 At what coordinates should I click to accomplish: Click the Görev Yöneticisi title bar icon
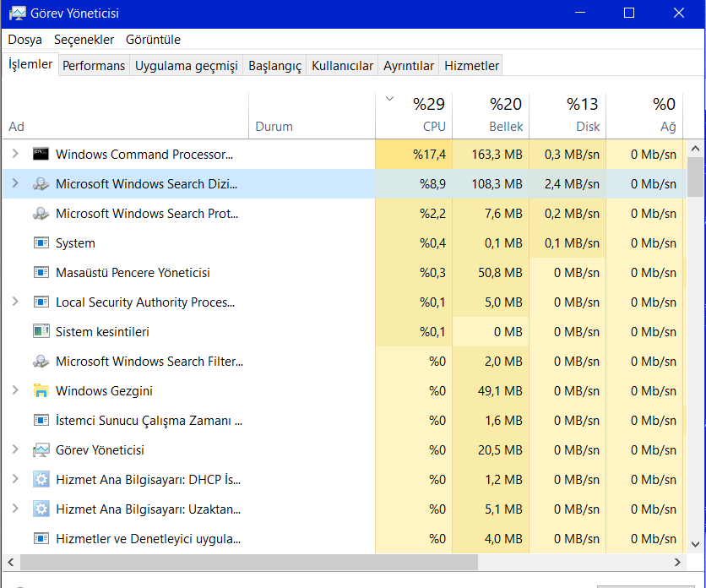[17, 13]
